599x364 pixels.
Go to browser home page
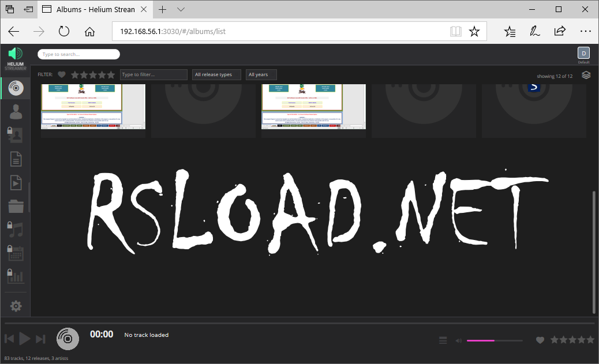[x=89, y=31]
